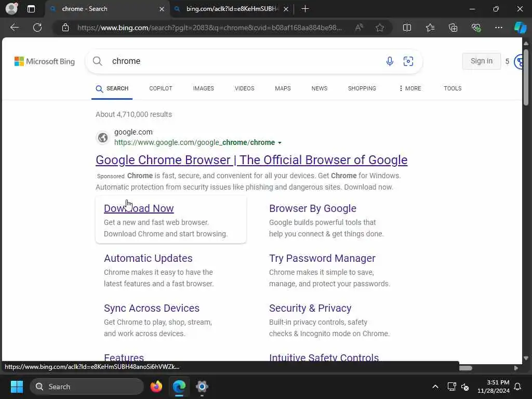Open display connection icon in system tray
This screenshot has height=399, width=532.
451,387
